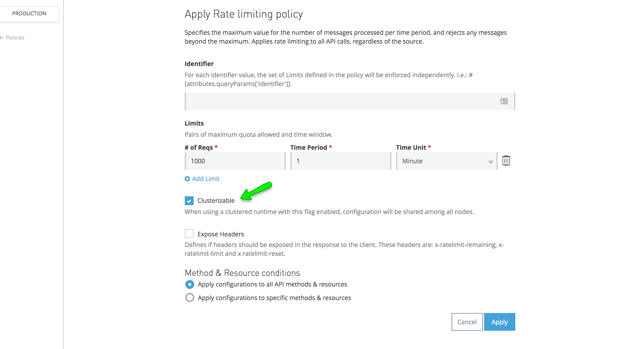Screen dimensions: 644x349
Task: Click the Time Period input field
Action: coord(341,161)
